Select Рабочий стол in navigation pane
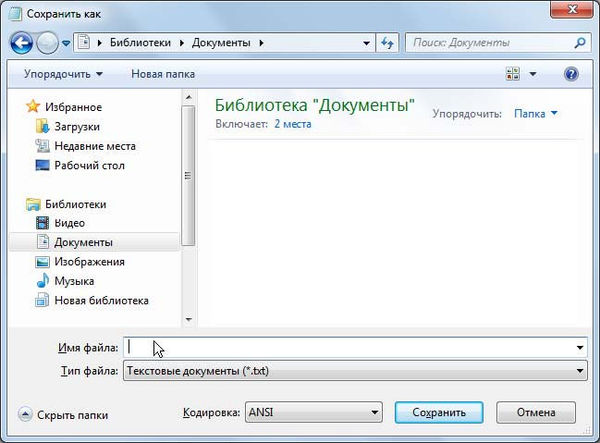Image resolution: width=600 pixels, height=443 pixels. (x=89, y=165)
